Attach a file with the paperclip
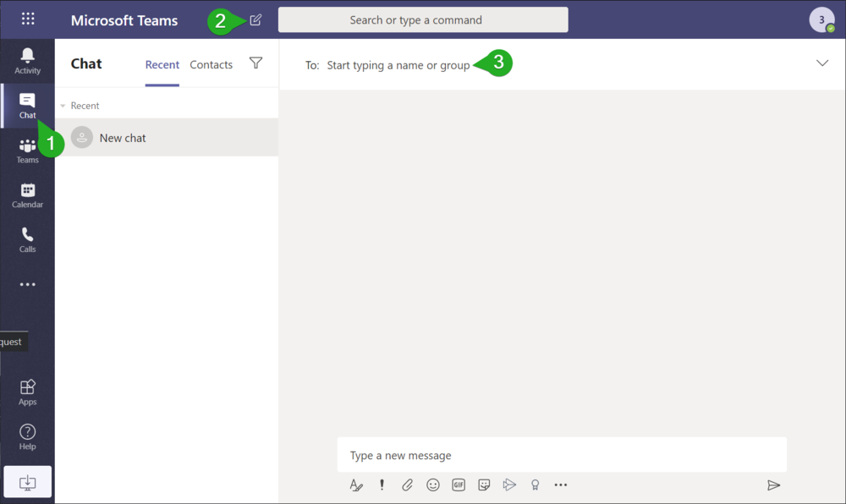Screen dimensions: 846x504 (408, 485)
